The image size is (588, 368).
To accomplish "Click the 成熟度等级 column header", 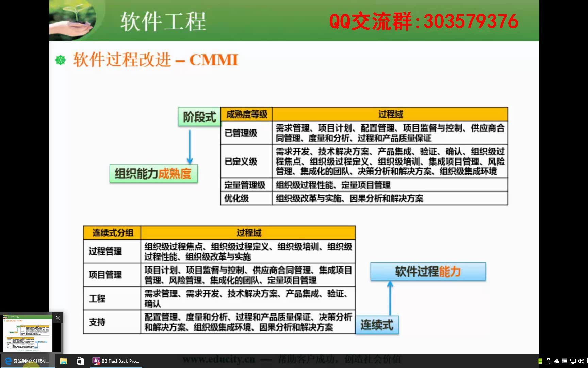I will click(x=247, y=114).
